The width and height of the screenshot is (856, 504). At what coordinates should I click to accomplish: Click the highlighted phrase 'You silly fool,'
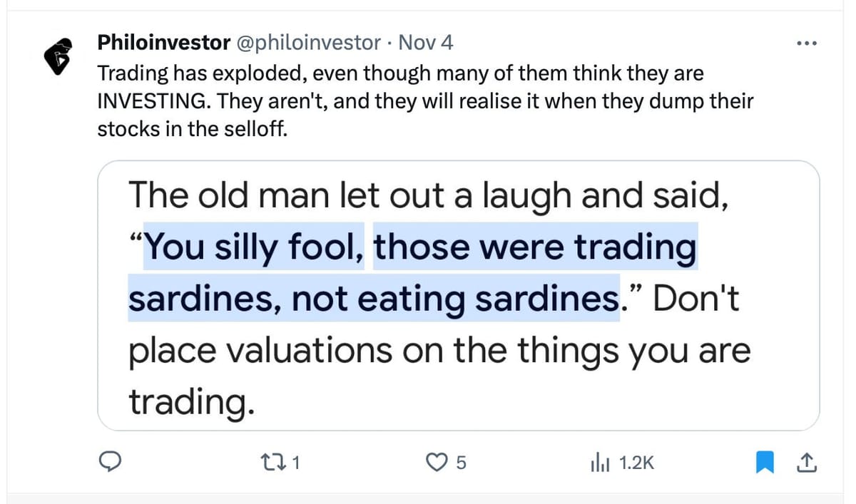tap(257, 247)
